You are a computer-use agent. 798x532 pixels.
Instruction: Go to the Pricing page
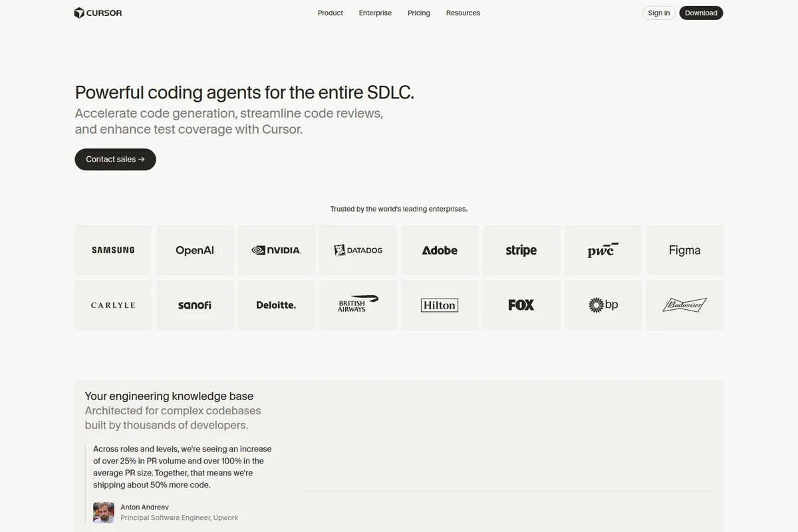[418, 13]
